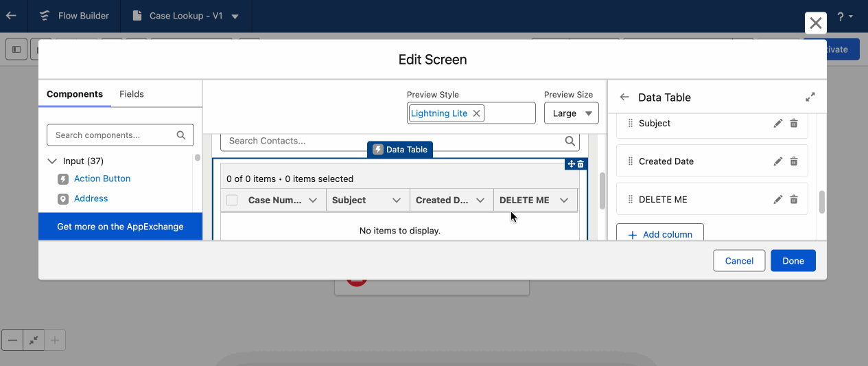
Task: Open the Case Lookup - V1 dropdown
Action: [x=235, y=16]
